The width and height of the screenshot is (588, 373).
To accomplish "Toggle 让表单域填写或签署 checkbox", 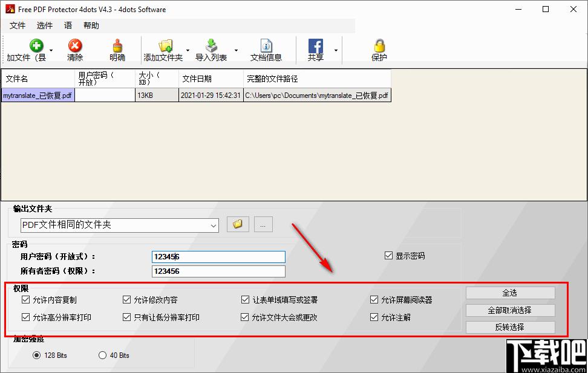I will pyautogui.click(x=245, y=299).
